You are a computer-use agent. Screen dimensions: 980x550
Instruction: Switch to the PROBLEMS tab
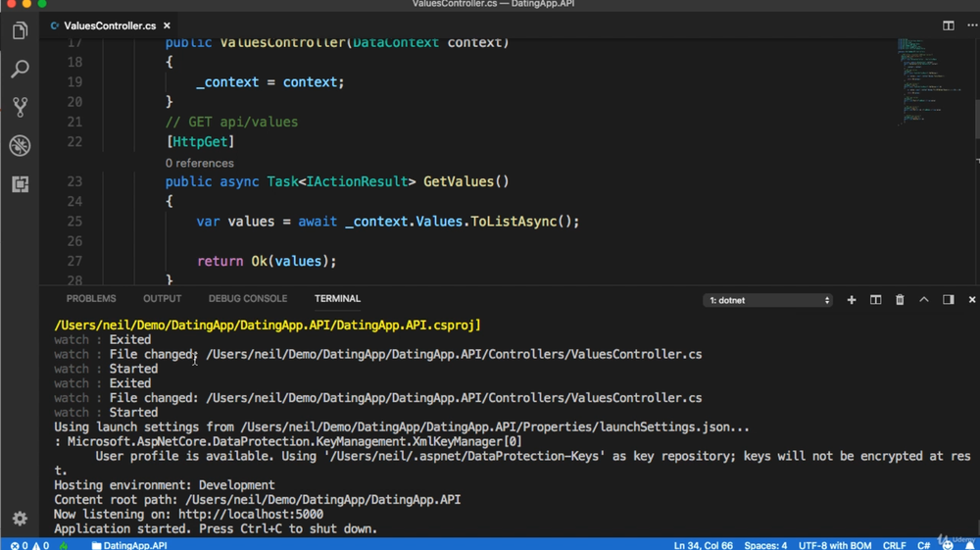point(91,299)
